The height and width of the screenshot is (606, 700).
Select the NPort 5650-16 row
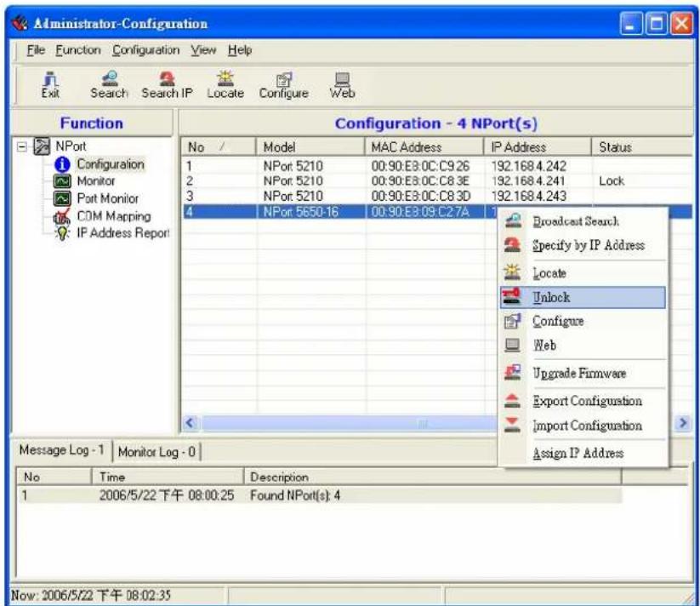tap(341, 211)
